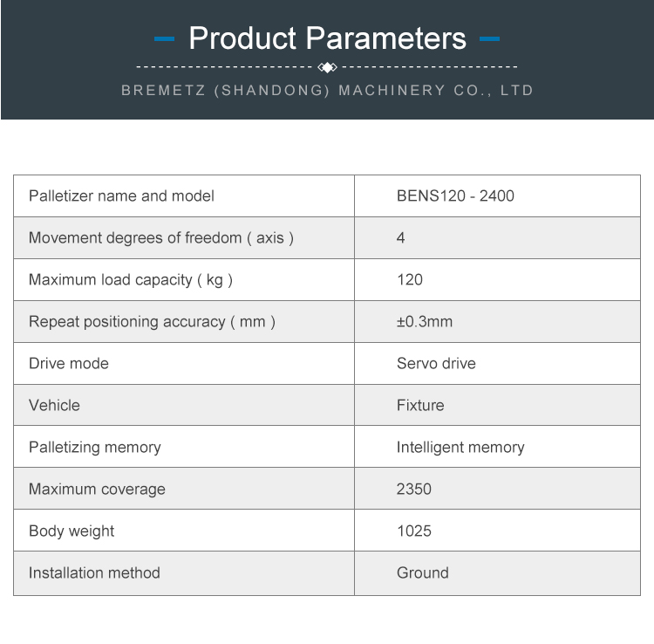Select the ±0.3mm accuracy value

(425, 321)
